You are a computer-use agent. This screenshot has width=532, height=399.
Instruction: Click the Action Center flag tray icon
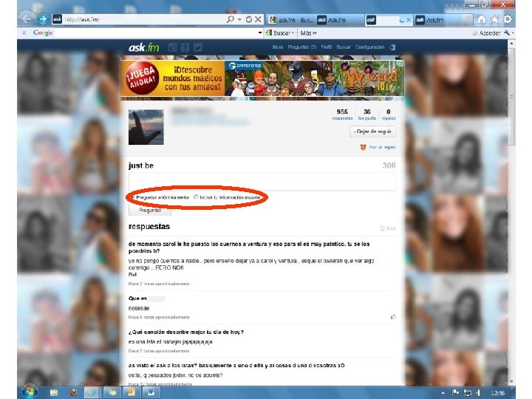455,392
